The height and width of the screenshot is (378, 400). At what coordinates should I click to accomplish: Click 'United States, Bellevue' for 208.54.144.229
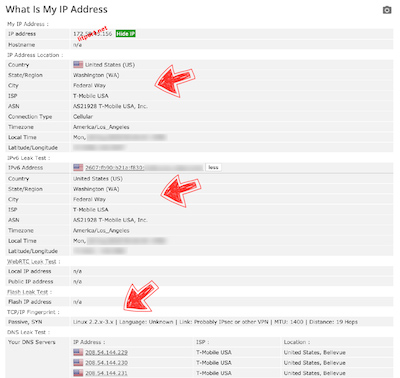pos(315,352)
